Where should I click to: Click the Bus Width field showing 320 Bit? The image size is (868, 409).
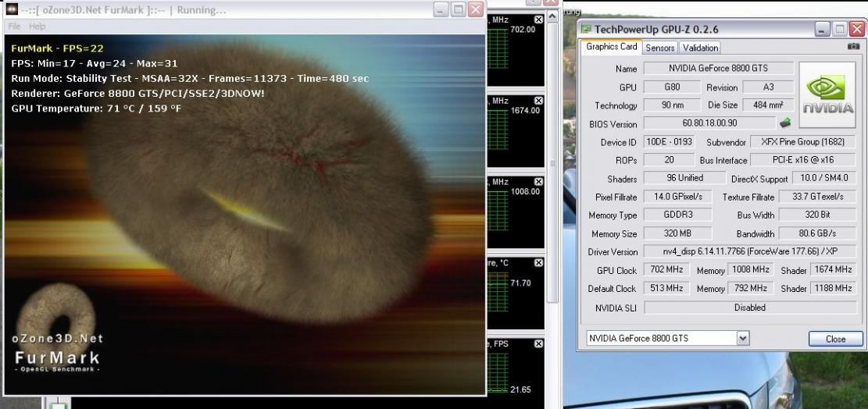(817, 215)
